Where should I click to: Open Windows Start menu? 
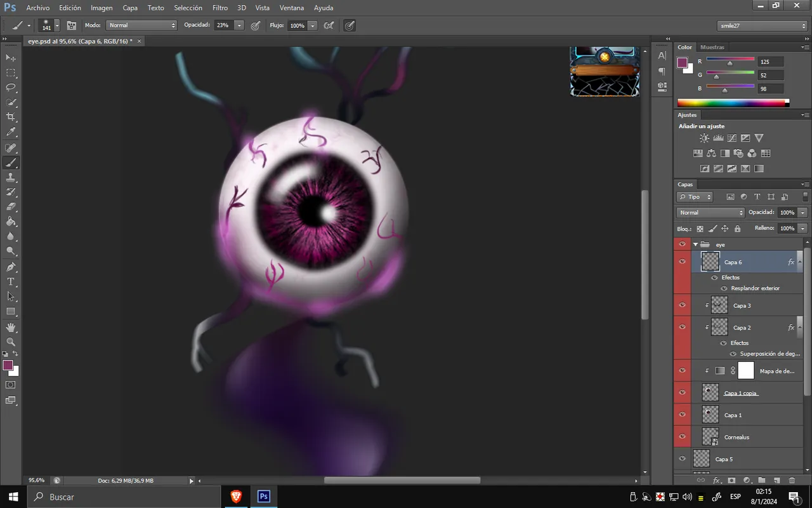13,497
